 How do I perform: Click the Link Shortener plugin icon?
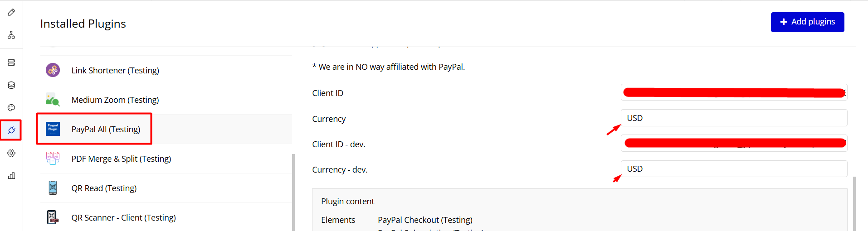pos(53,70)
